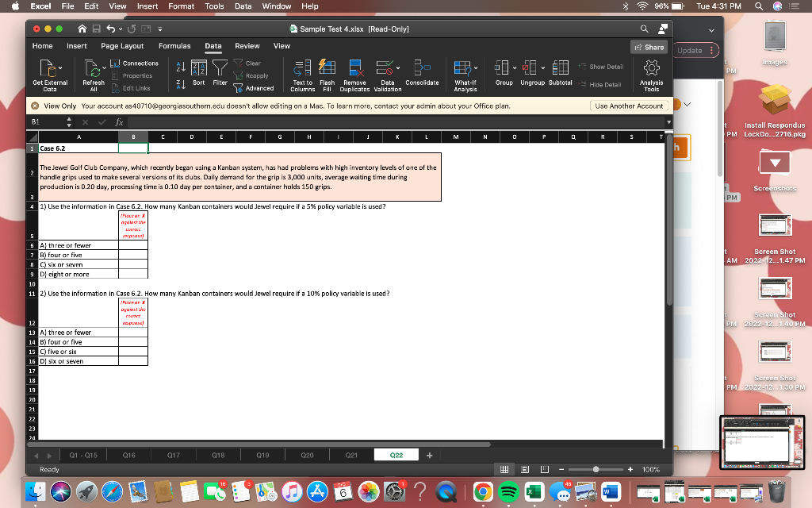Sort ascending with the A-Z icon
The width and height of the screenshot is (812, 508).
point(181,67)
